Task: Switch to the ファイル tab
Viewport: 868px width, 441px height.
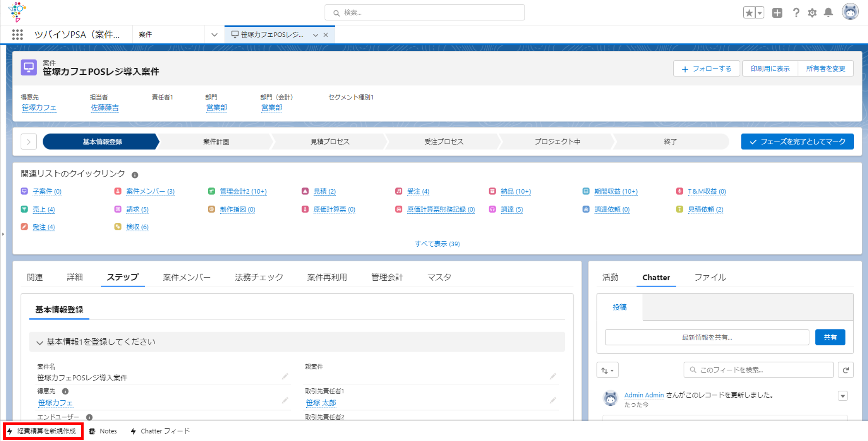Action: tap(710, 277)
